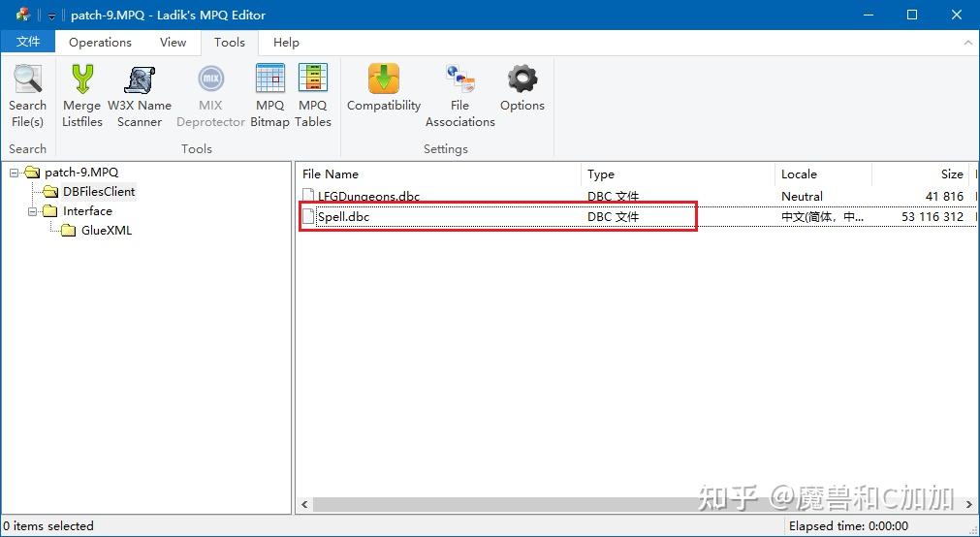Click the 53 116 312 size value
The height and width of the screenshot is (537, 980).
pyautogui.click(x=933, y=217)
